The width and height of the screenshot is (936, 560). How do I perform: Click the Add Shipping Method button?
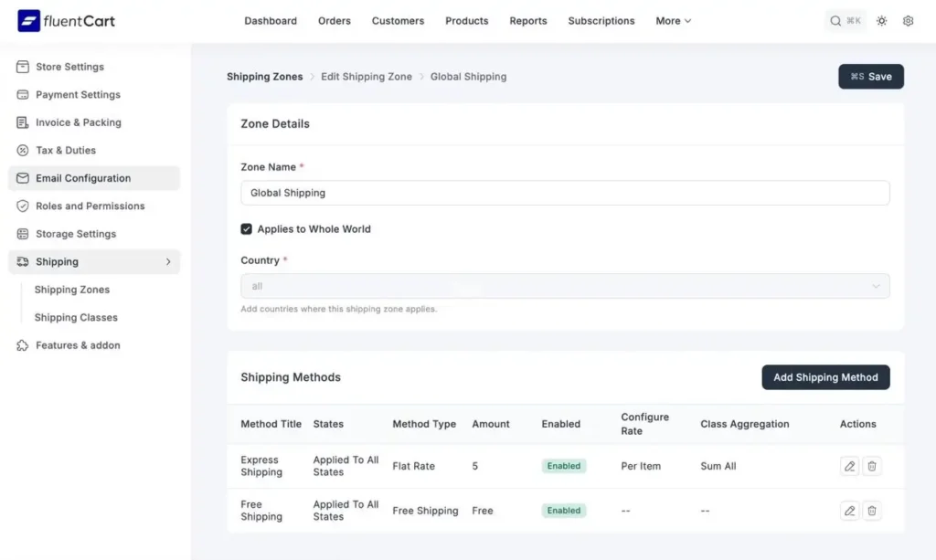824,377
